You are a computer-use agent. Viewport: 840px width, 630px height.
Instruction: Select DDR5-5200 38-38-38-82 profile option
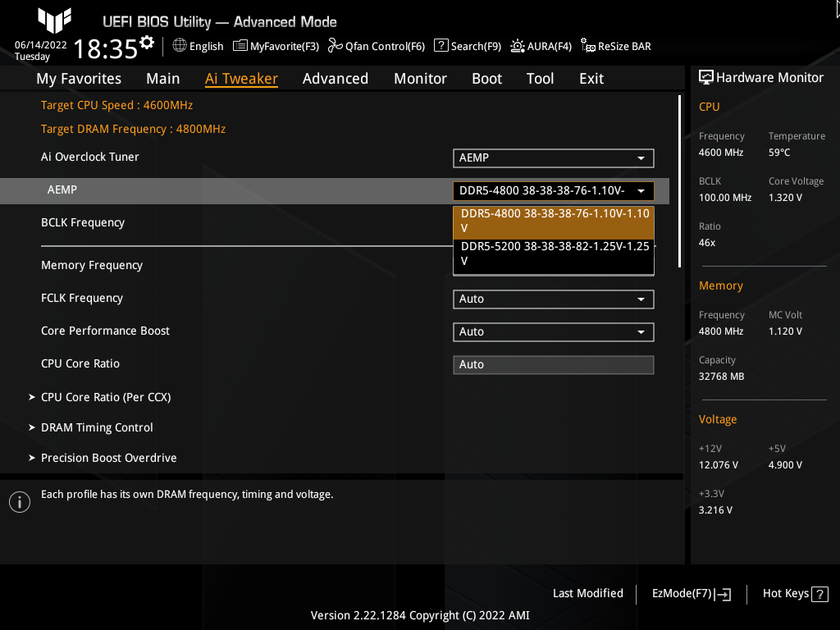pyautogui.click(x=554, y=254)
